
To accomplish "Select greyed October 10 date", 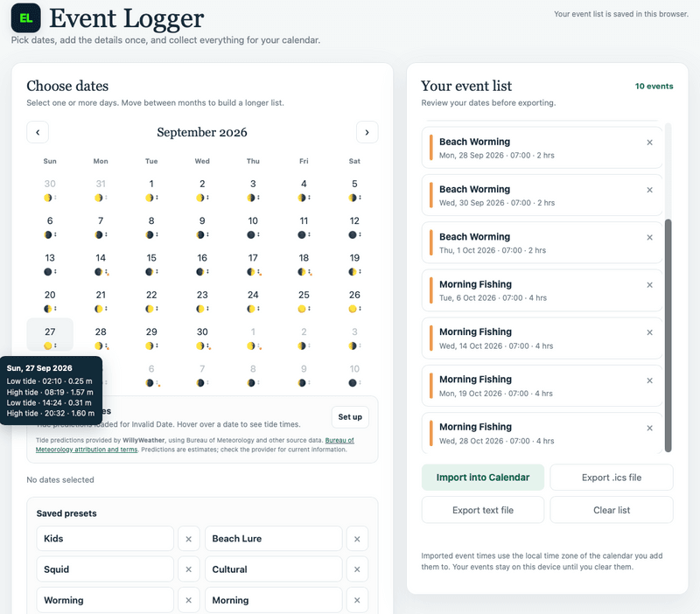I will pos(354,375).
